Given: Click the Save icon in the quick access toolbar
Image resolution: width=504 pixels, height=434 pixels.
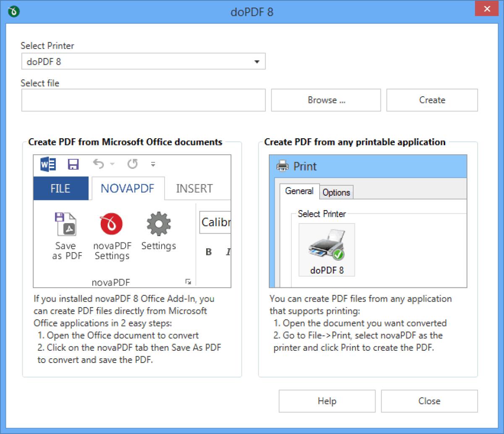Looking at the screenshot, I should pyautogui.click(x=73, y=164).
